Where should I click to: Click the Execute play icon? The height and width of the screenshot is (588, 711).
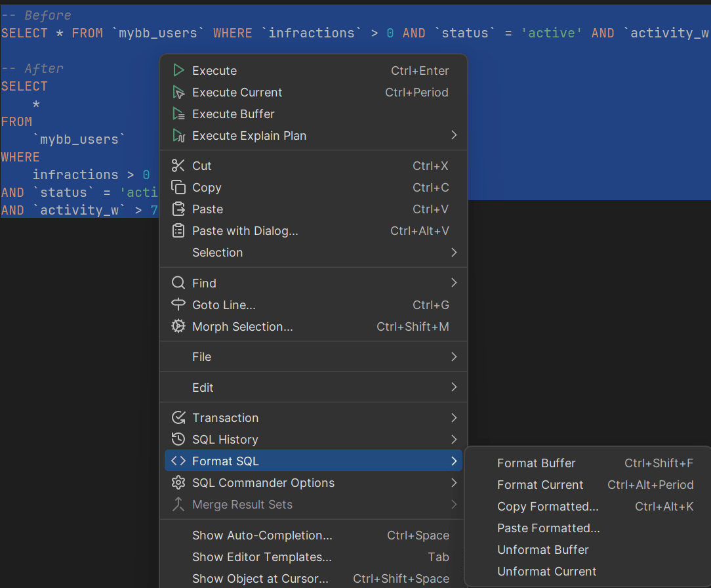[x=178, y=70]
